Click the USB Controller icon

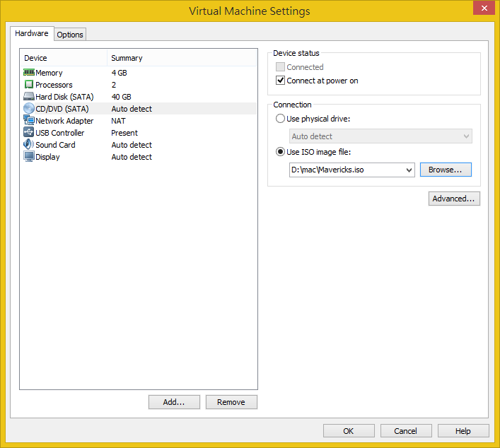coord(29,132)
